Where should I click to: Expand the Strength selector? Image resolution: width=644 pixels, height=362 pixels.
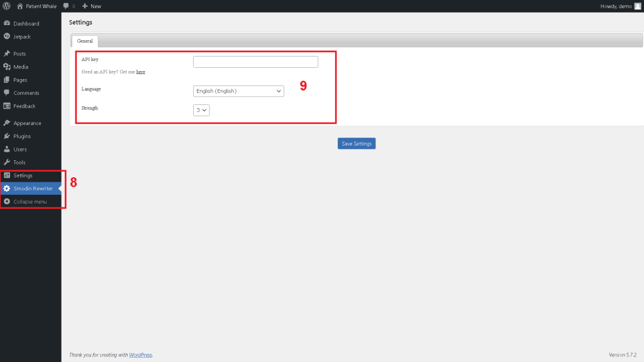201,109
